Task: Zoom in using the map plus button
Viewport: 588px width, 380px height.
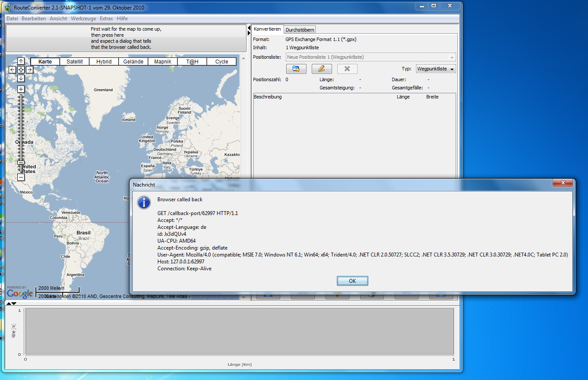Action: click(21, 89)
